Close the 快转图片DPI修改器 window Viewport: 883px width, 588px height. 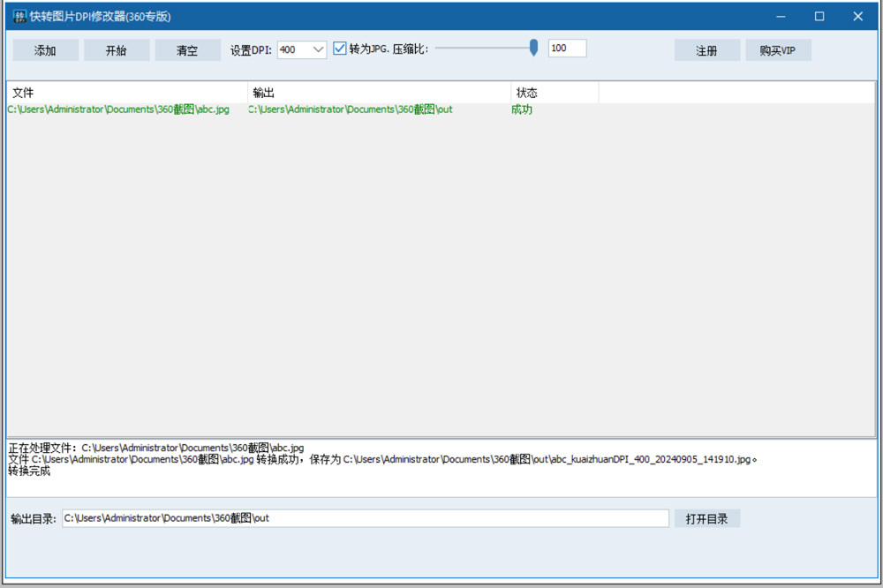pos(857,16)
